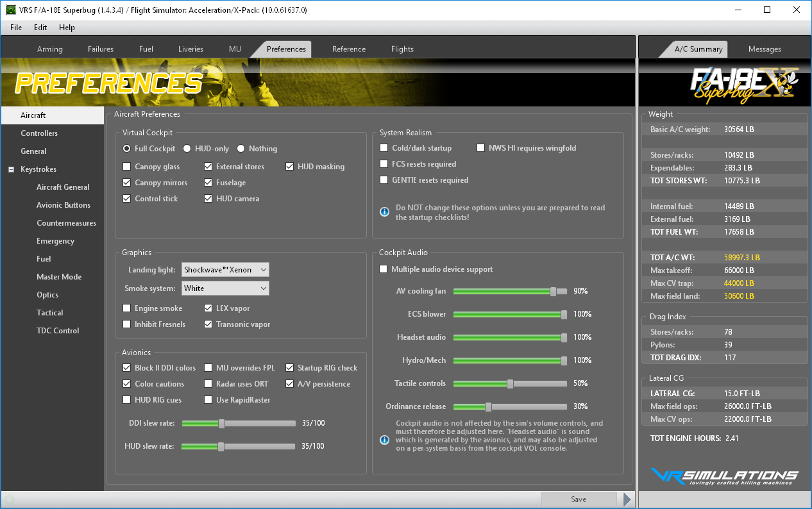Image resolution: width=812 pixels, height=509 pixels.
Task: Click the info icon beside startup checklist warning
Action: (385, 211)
